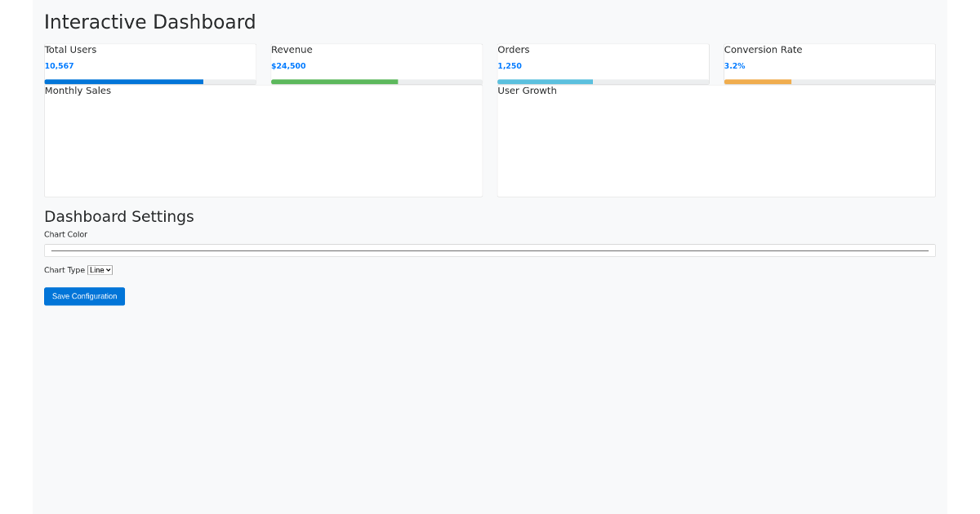Click the Interactive Dashboard heading

point(149,22)
